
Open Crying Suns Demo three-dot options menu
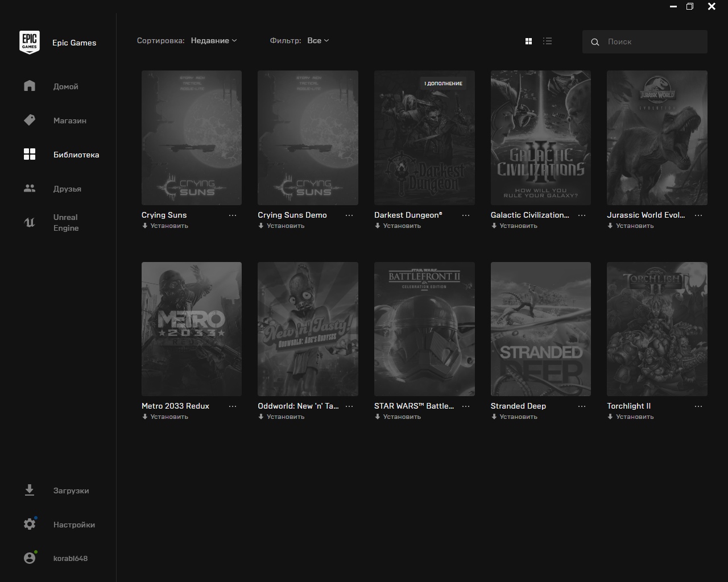pos(349,215)
